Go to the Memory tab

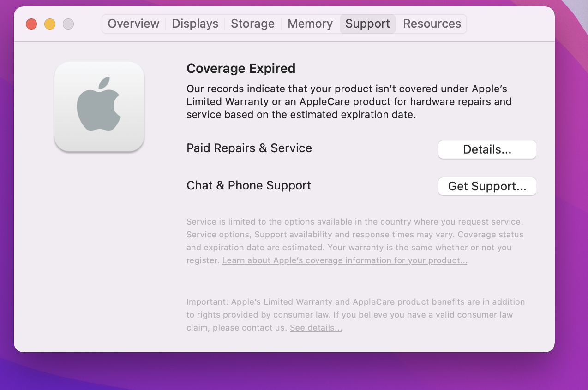(x=310, y=24)
